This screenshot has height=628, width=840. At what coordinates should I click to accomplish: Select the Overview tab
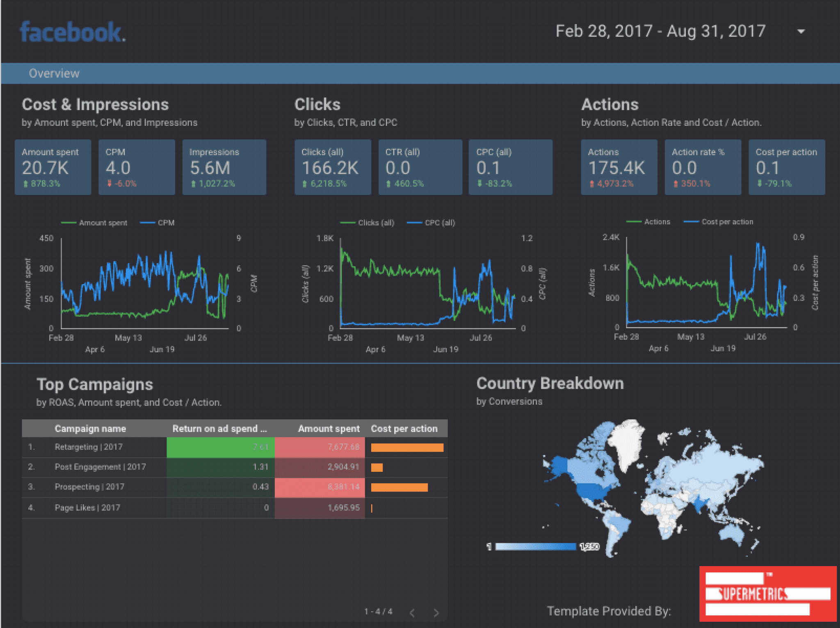54,73
